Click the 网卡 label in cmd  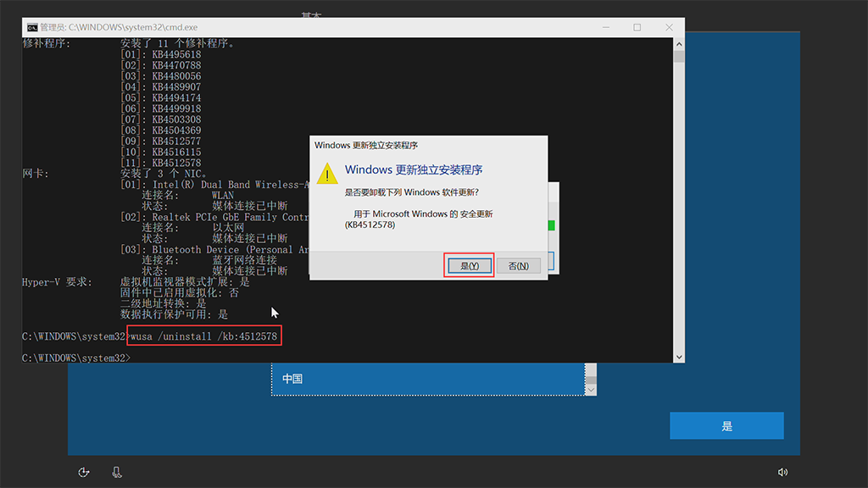pos(36,174)
